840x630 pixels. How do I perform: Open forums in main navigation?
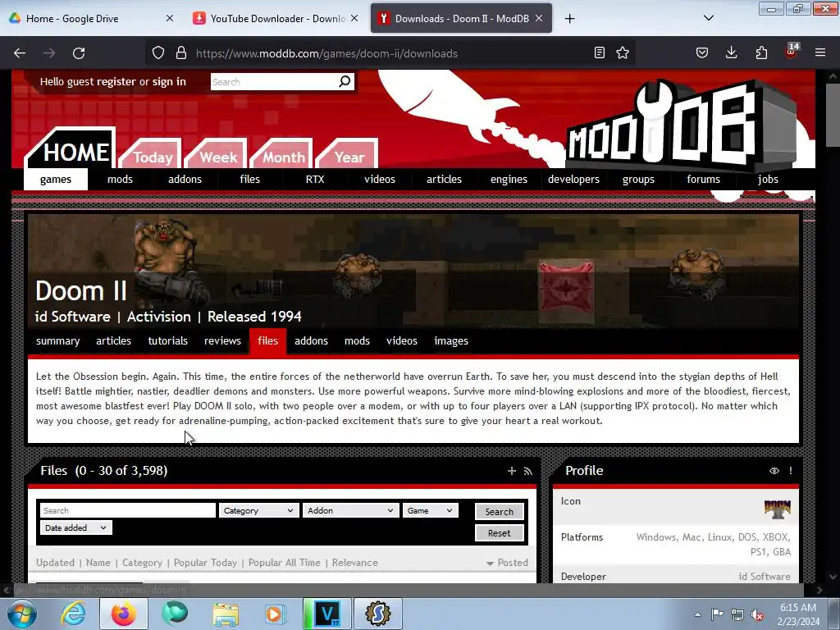point(703,180)
